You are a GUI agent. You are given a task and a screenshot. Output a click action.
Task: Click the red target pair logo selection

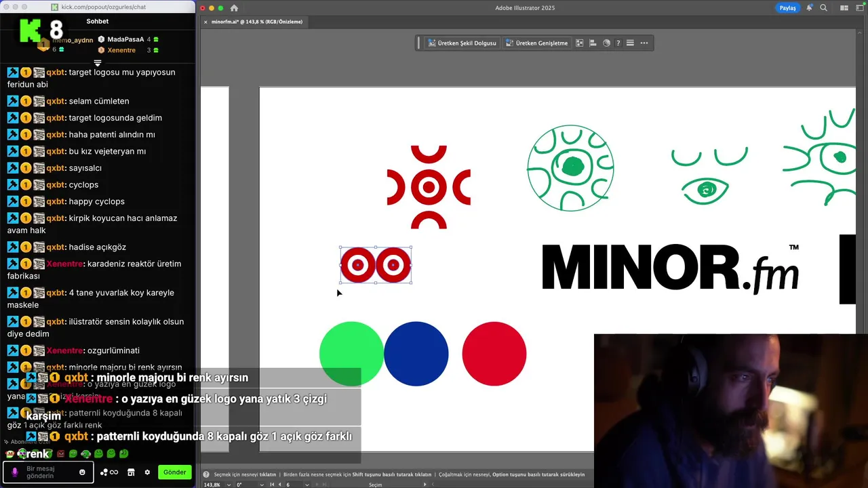[376, 265]
